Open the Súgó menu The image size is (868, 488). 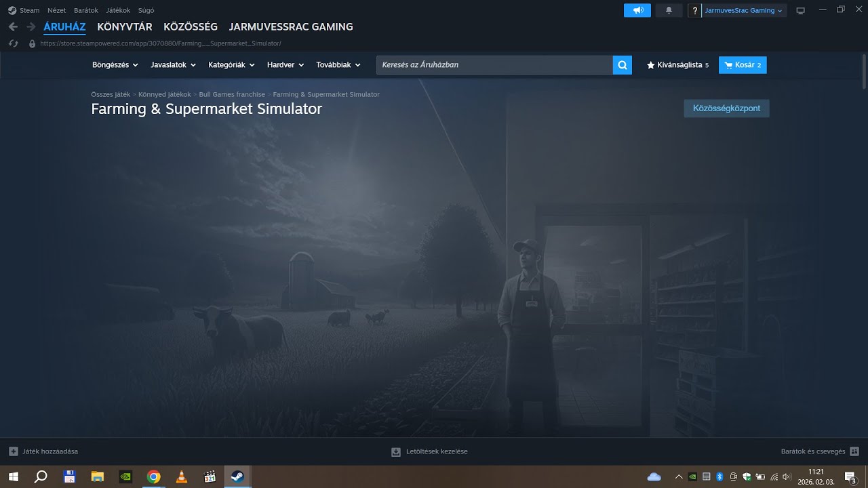tap(146, 10)
